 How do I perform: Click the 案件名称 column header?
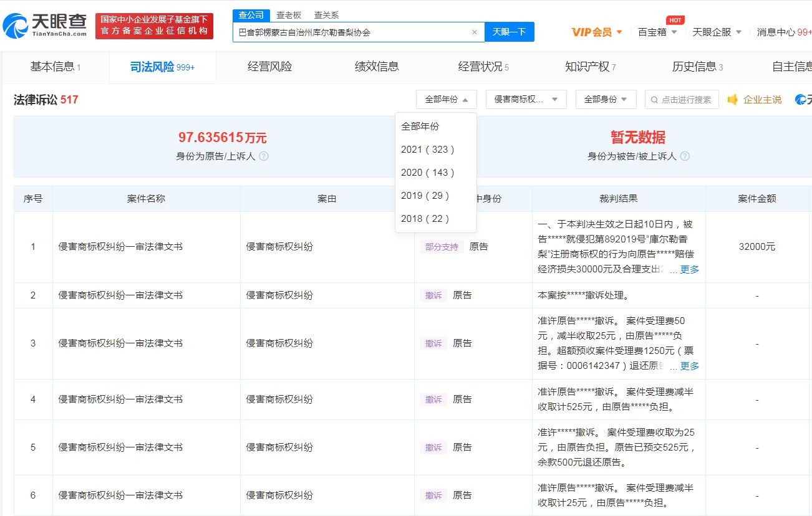tap(147, 199)
